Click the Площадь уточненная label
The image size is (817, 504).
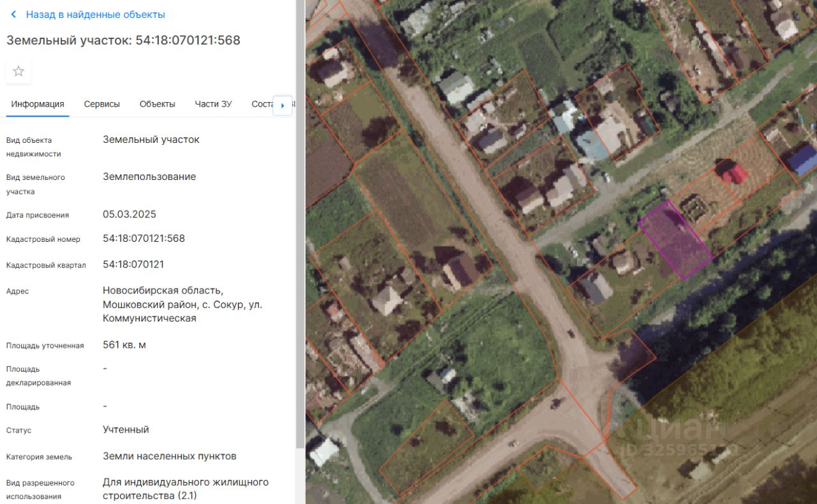(45, 346)
